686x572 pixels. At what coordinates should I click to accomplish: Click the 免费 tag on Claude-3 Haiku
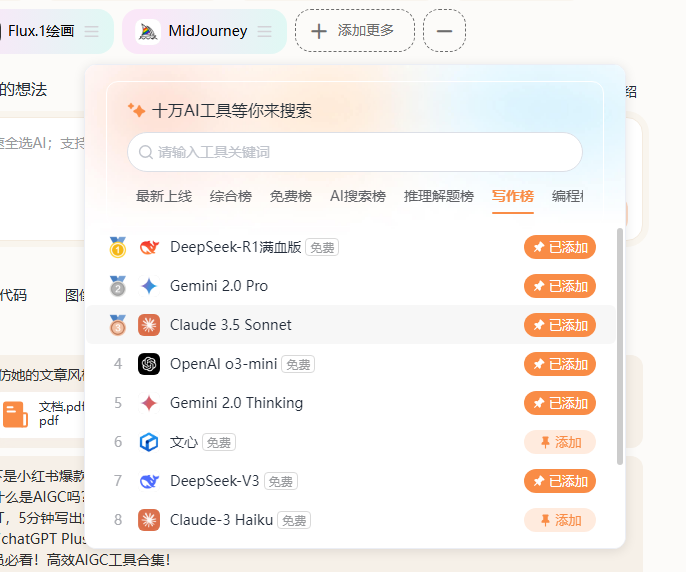click(294, 520)
